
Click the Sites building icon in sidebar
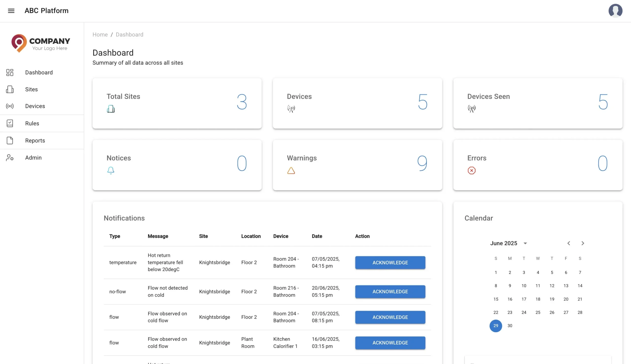(x=10, y=89)
